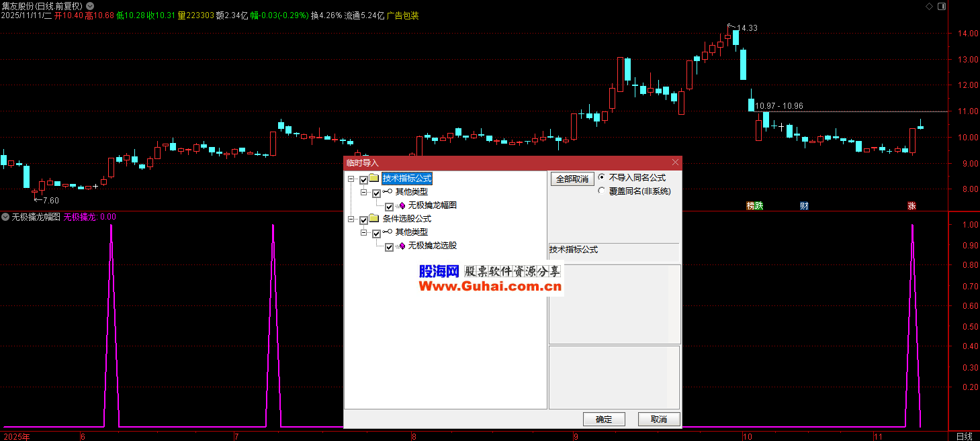Click the 集友股份(日线.前复权) stock title
Screen dimensions: 980x441
(42, 6)
